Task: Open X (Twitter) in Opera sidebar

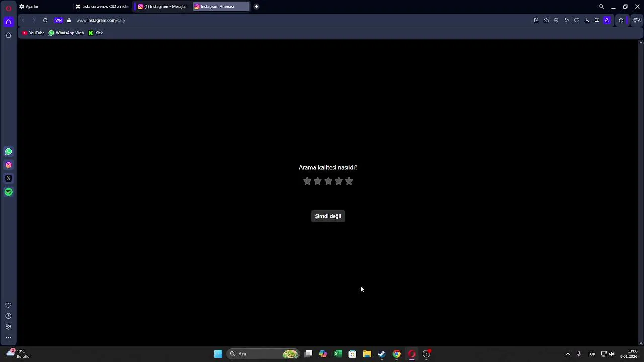Action: (x=8, y=178)
